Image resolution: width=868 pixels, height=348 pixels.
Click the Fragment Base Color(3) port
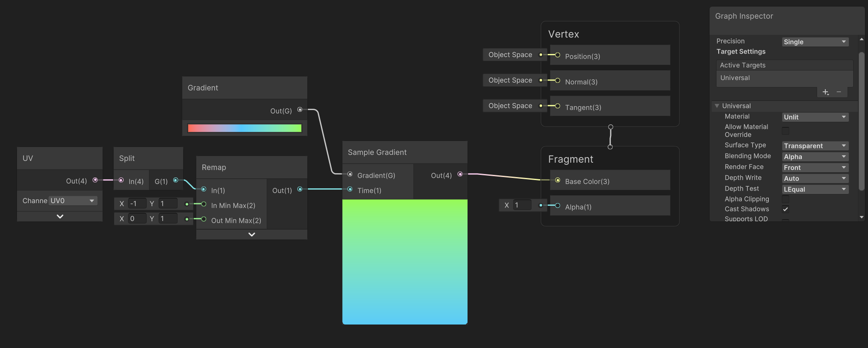click(557, 180)
